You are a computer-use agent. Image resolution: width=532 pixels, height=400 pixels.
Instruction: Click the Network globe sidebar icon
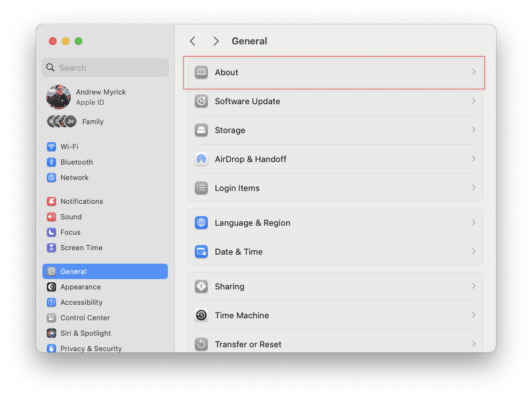click(51, 177)
